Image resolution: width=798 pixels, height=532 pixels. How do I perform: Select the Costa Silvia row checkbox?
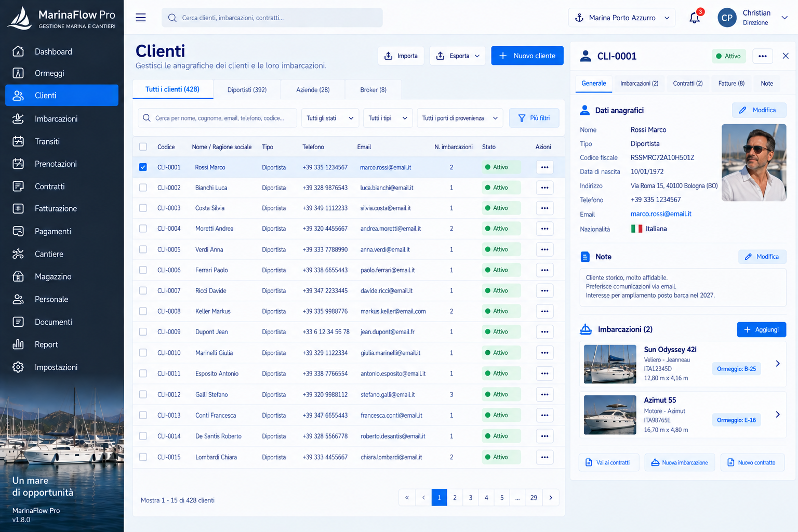(143, 208)
